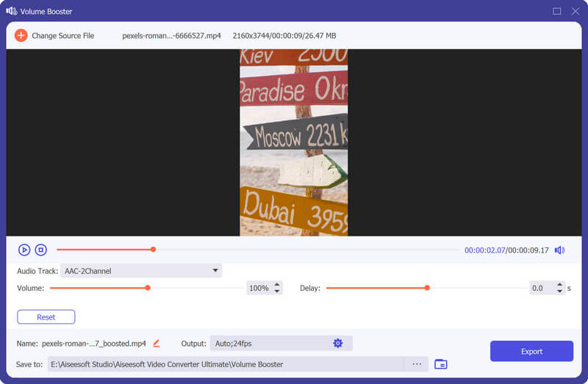Increase volume with the up stepper arrow

(x=277, y=285)
